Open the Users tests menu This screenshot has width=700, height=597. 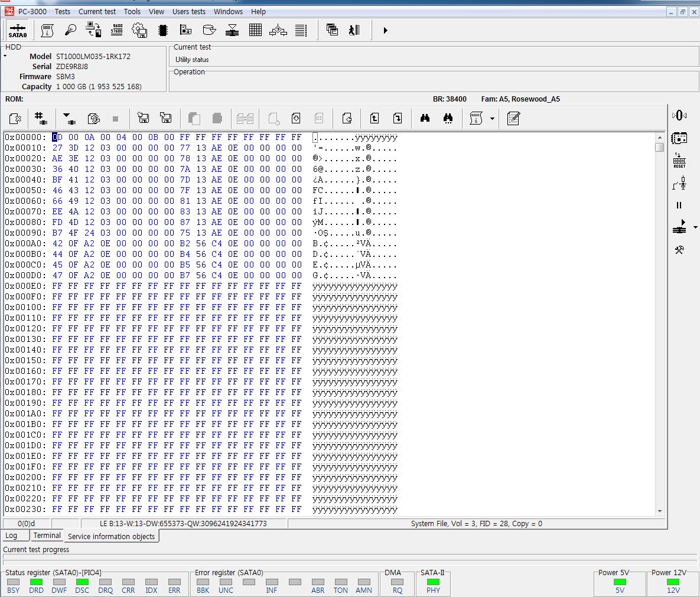point(189,11)
